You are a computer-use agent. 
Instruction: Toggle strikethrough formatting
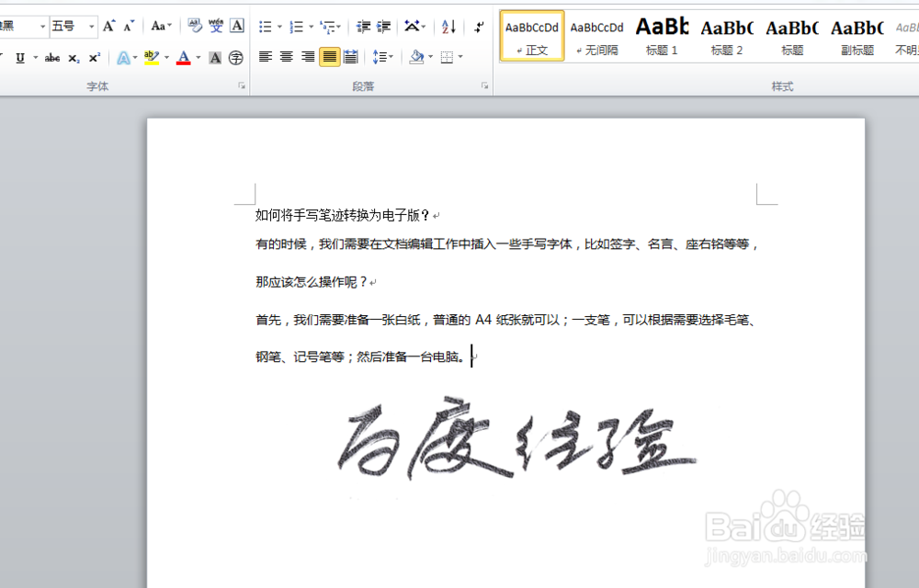point(52,57)
